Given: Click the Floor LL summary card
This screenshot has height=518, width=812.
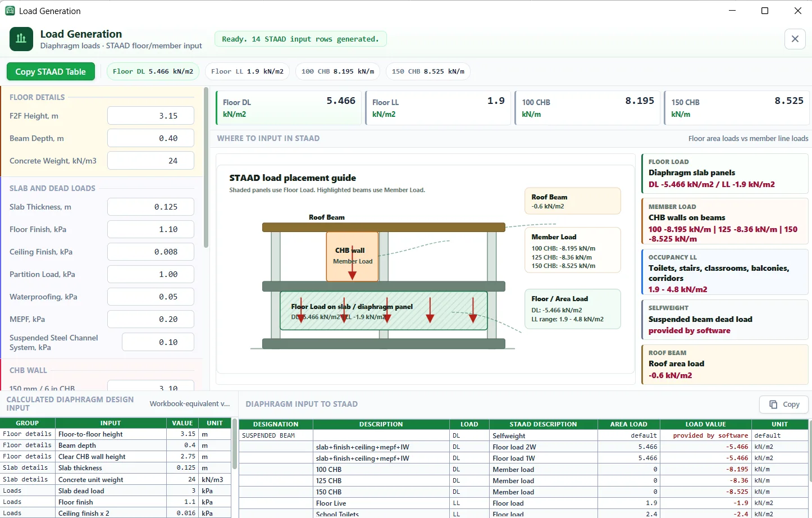Looking at the screenshot, I should coord(438,108).
